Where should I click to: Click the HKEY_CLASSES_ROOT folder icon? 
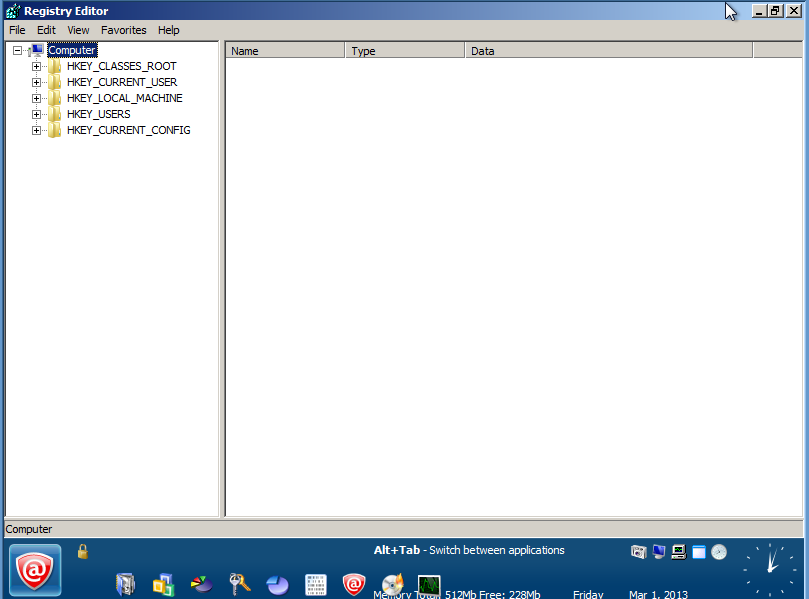click(x=54, y=67)
